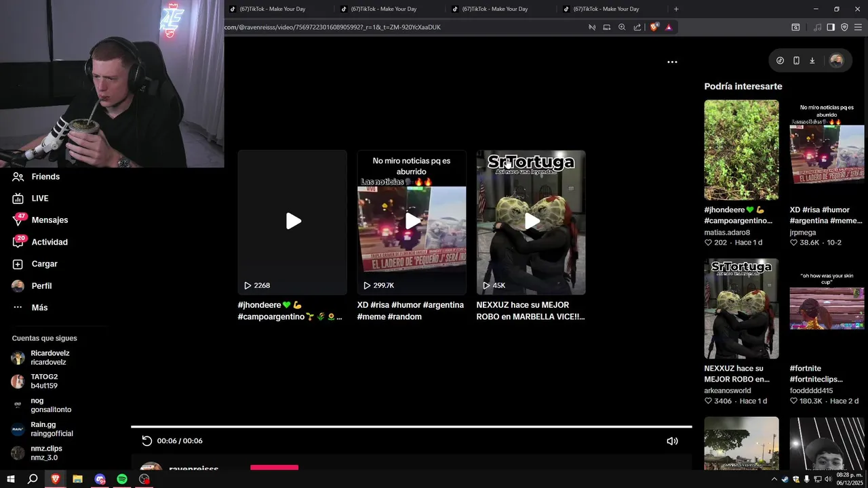Click the 38.6K likes heart on jrpmega video
The image size is (868, 488).
pos(793,243)
